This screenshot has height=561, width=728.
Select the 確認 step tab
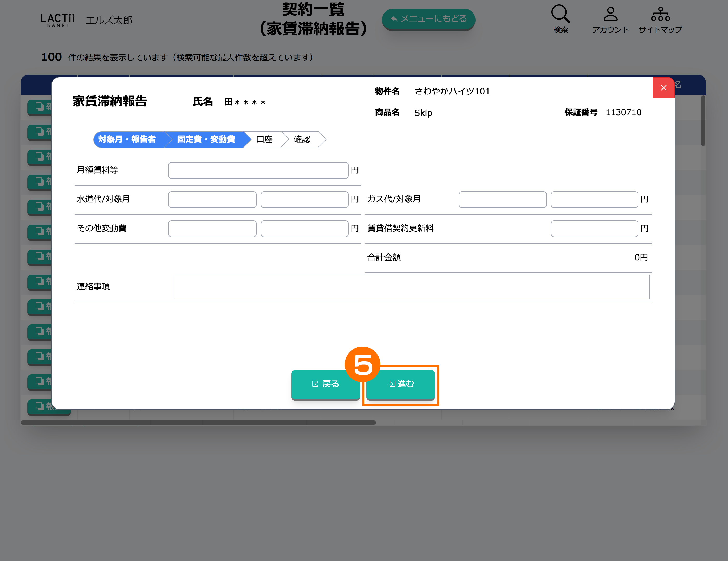pos(302,139)
